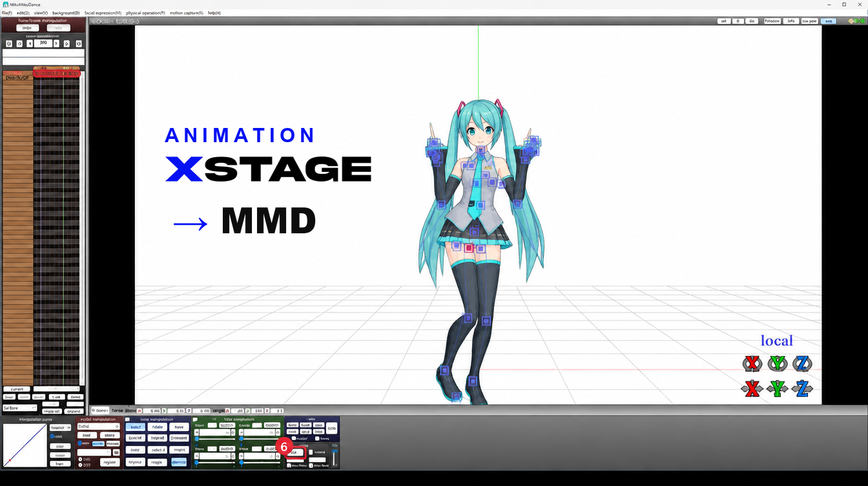The height and width of the screenshot is (486, 868).
Task: Click the blue Z rotate axis icon
Action: point(802,364)
